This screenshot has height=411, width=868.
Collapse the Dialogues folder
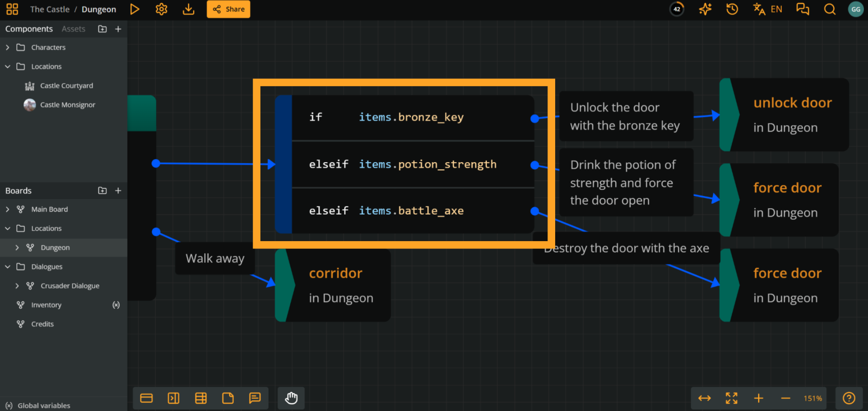click(x=8, y=267)
